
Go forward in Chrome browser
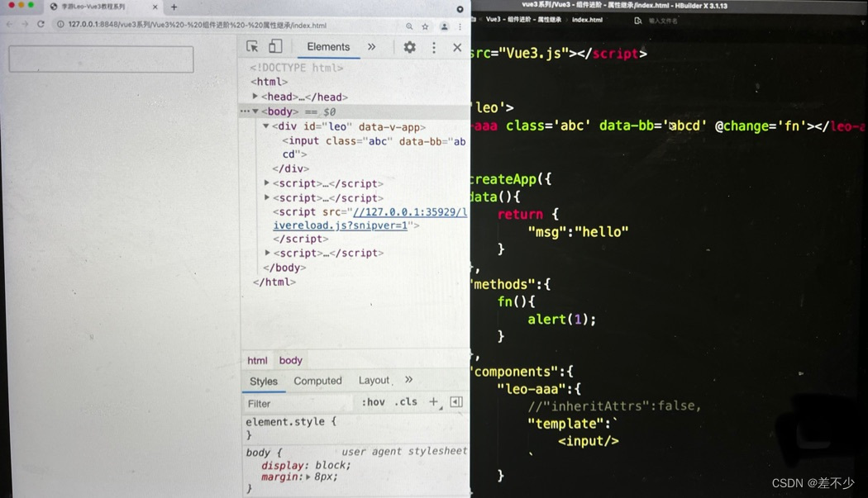(24, 24)
